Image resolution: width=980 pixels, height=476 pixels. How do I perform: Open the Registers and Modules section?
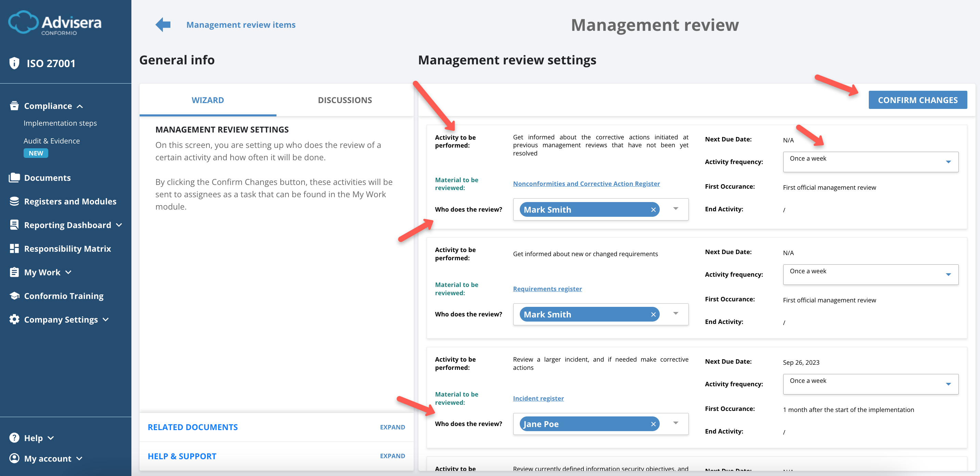point(70,201)
